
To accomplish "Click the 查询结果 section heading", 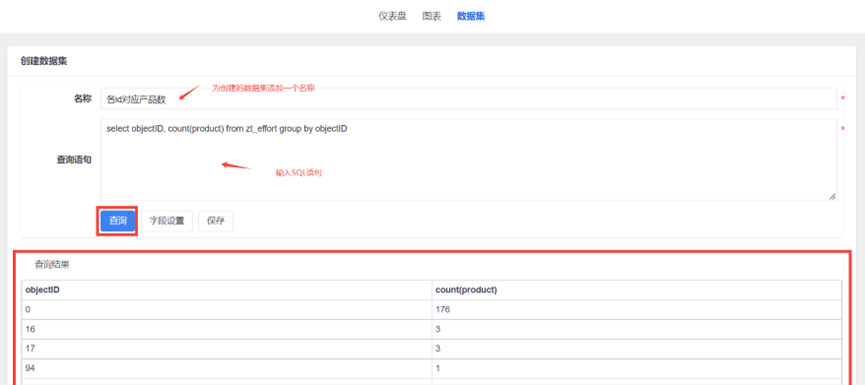I will 52,265.
